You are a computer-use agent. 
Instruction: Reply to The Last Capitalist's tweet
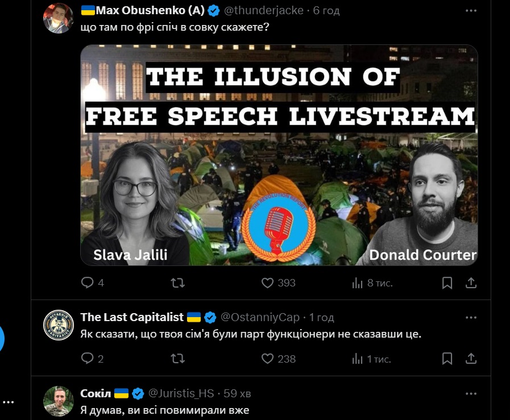(92, 359)
